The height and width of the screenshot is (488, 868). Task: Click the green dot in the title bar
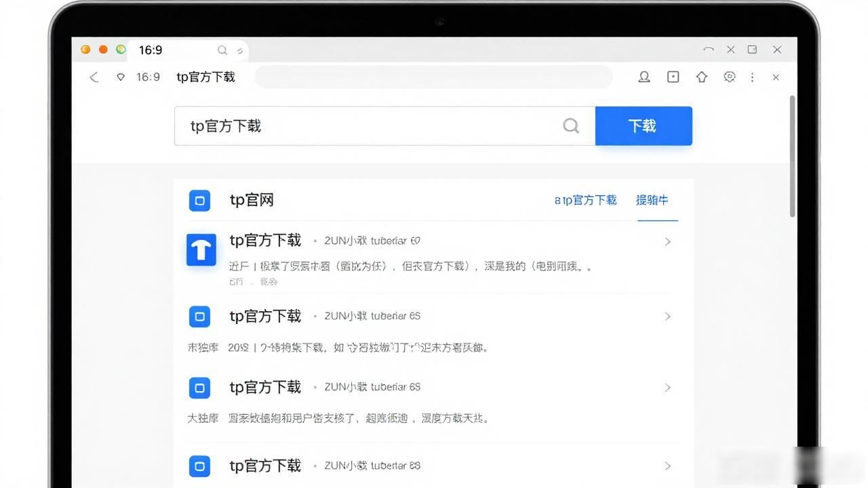[121, 49]
